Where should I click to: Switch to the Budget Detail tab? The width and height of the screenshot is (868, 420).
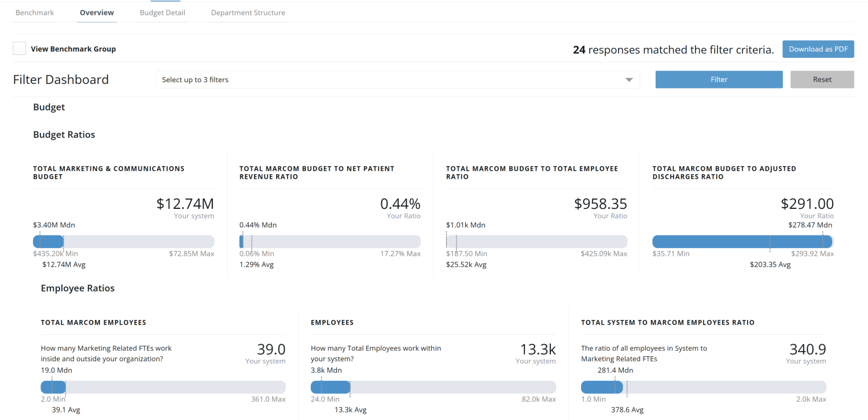(x=162, y=12)
